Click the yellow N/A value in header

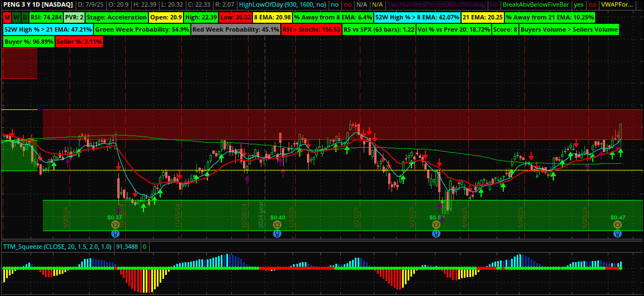(x=378, y=5)
